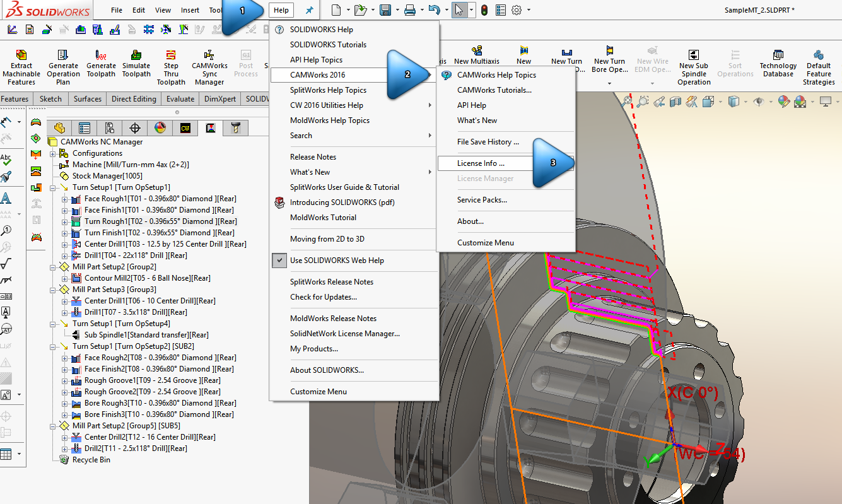
Task: Select License Info... menu entry
Action: coord(481,163)
